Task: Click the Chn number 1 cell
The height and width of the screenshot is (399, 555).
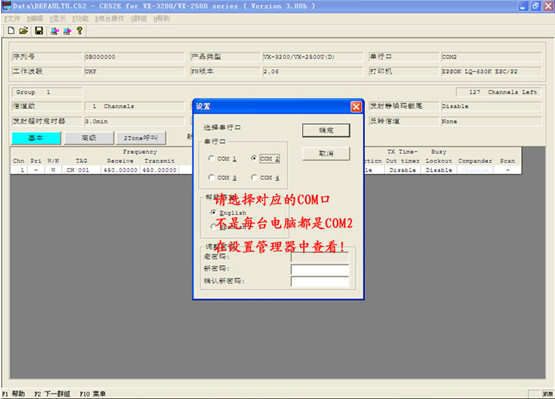Action: [x=19, y=170]
